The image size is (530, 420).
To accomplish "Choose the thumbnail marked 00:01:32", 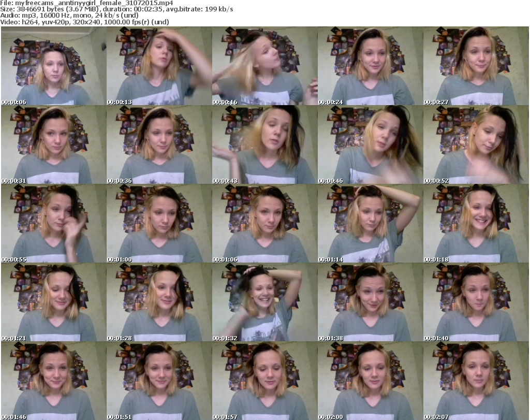I will [264, 302].
